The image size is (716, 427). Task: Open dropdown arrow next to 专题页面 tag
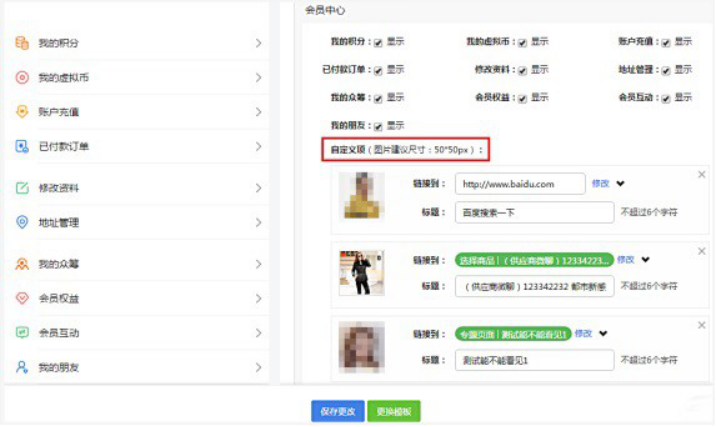pyautogui.click(x=604, y=334)
